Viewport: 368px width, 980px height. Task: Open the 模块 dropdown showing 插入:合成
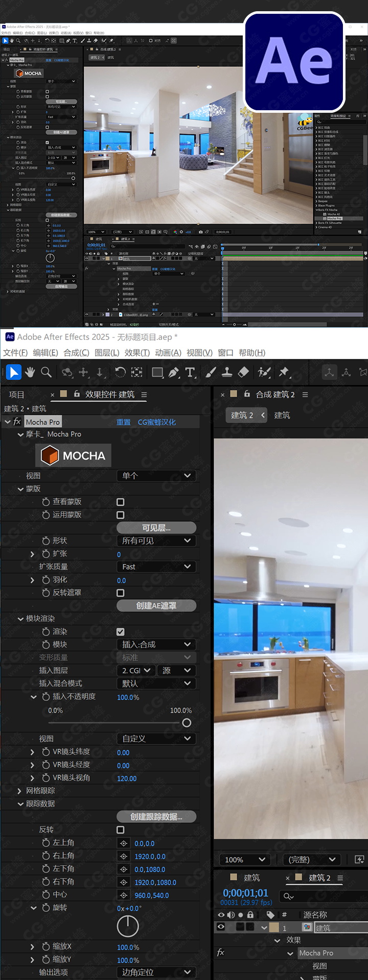157,645
